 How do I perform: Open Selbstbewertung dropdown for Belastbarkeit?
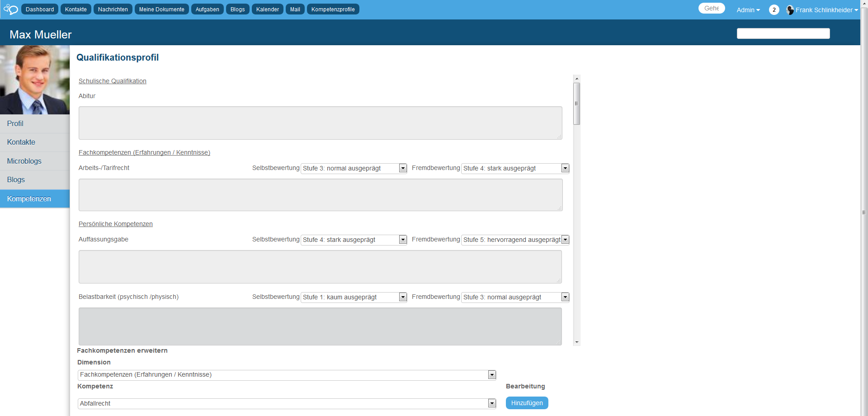[x=354, y=297]
